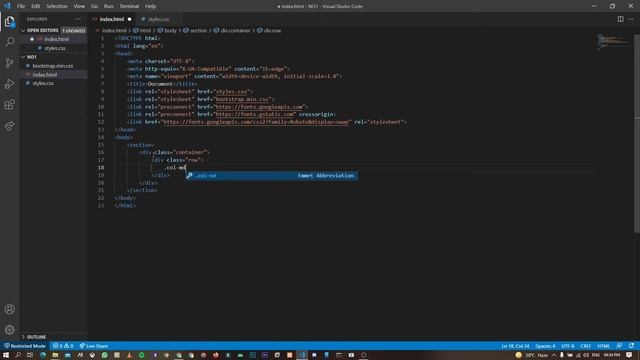This screenshot has width=640, height=360.
Task: Open Windows action center notifications
Action: [x=629, y=355]
